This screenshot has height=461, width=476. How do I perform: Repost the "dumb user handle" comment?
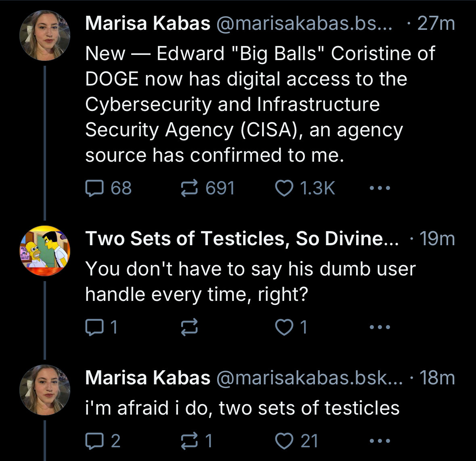(x=189, y=327)
